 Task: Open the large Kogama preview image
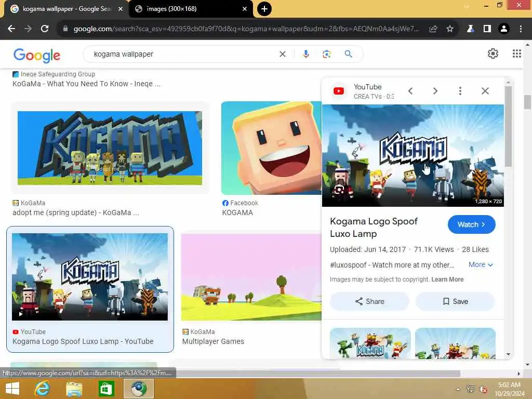click(413, 155)
